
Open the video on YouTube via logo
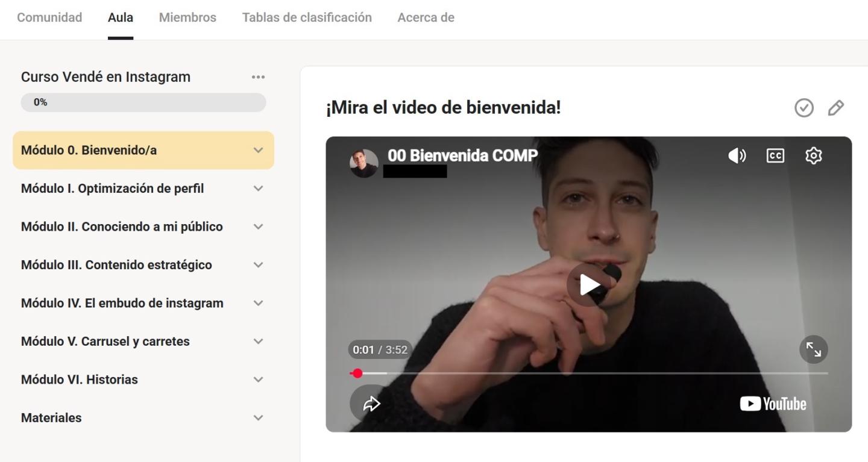[773, 404]
